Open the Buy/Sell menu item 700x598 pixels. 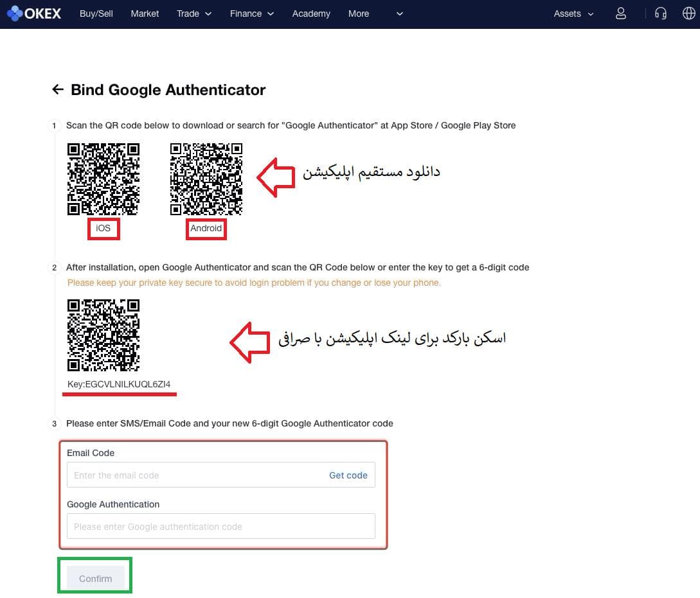96,14
